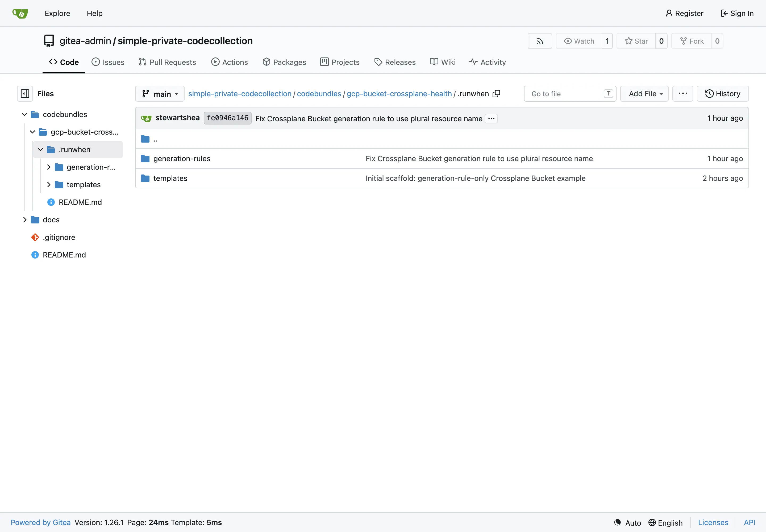
Task: Switch to the Code tab
Action: (64, 62)
